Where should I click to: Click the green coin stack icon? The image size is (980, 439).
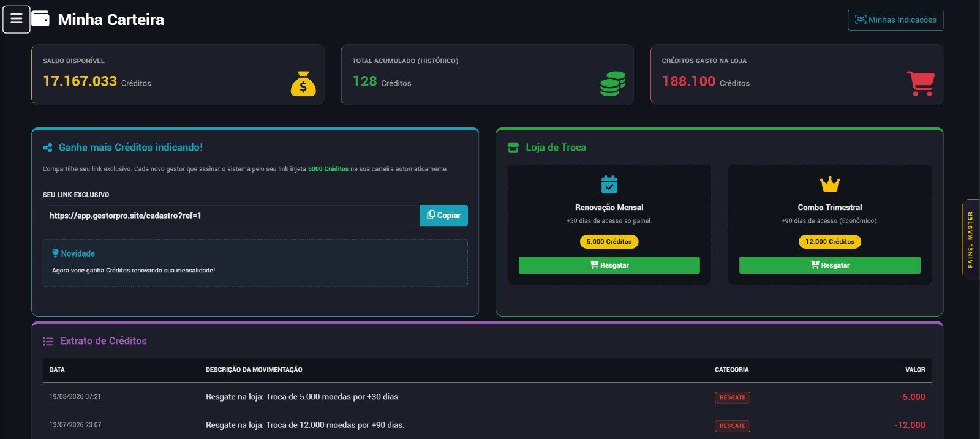point(612,84)
